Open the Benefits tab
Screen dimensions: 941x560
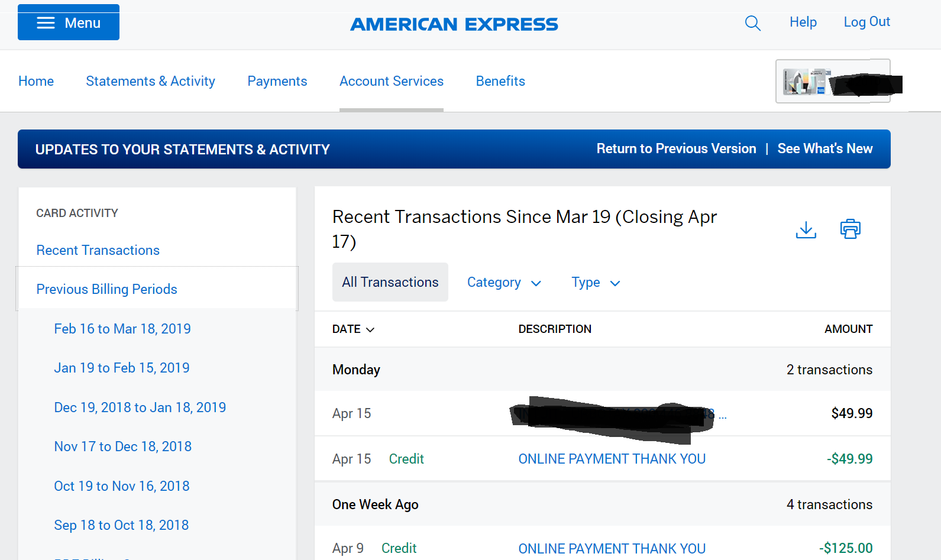500,81
